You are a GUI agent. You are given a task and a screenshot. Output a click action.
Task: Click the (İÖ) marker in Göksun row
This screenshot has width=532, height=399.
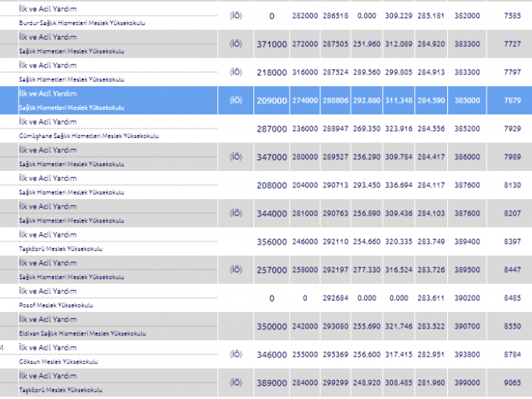(x=236, y=354)
